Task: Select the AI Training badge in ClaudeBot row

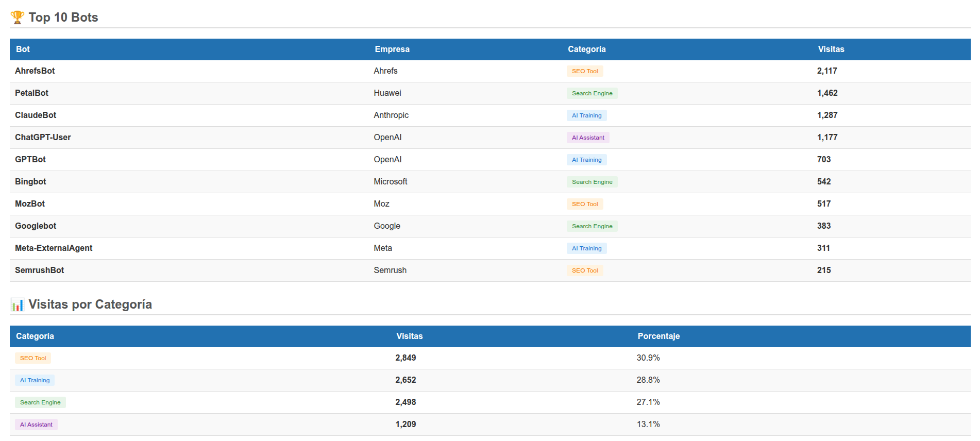Action: (586, 115)
